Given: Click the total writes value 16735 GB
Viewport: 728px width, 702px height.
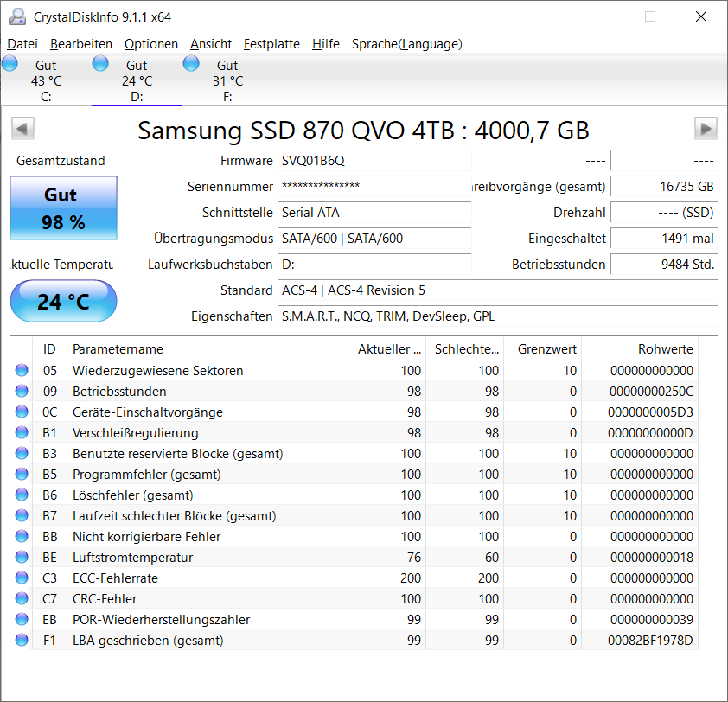Looking at the screenshot, I should point(664,187).
